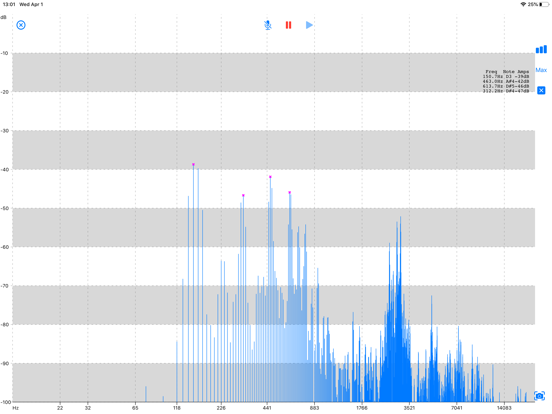
Task: Toggle the Max hold button
Action: click(x=541, y=70)
